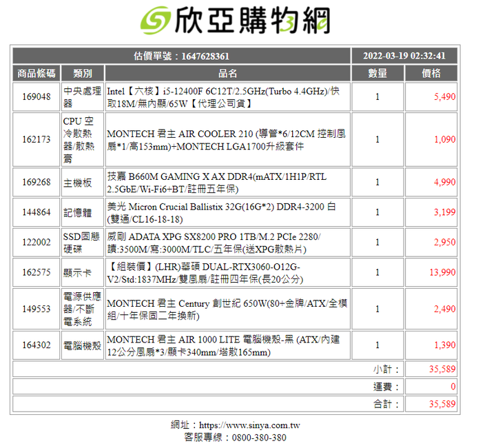Viewport: 496px width, 448px height.
Task: Click the price 1,090
Action: tap(444, 139)
